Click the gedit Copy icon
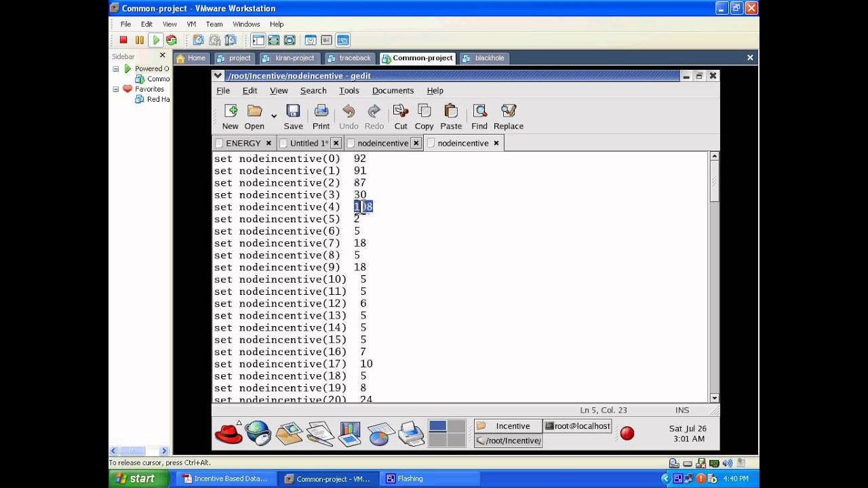Screen dimensions: 868x488 pyautogui.click(x=425, y=110)
